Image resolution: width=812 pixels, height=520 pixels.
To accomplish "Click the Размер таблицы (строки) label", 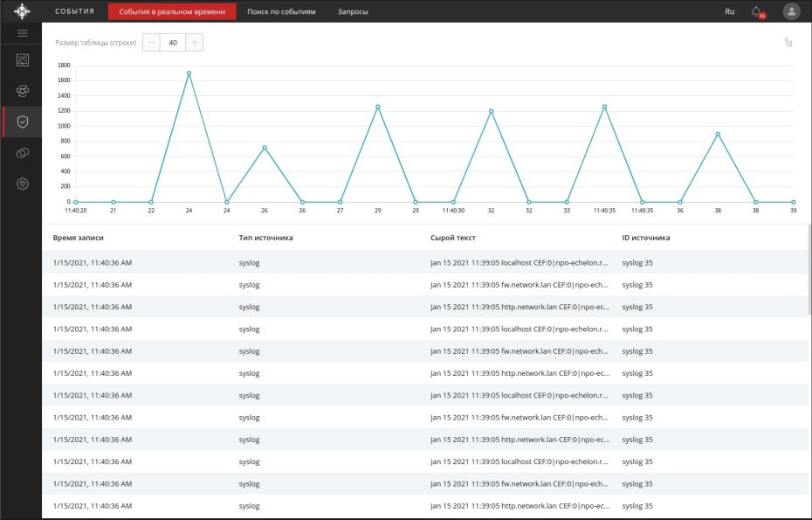I will pyautogui.click(x=96, y=43).
